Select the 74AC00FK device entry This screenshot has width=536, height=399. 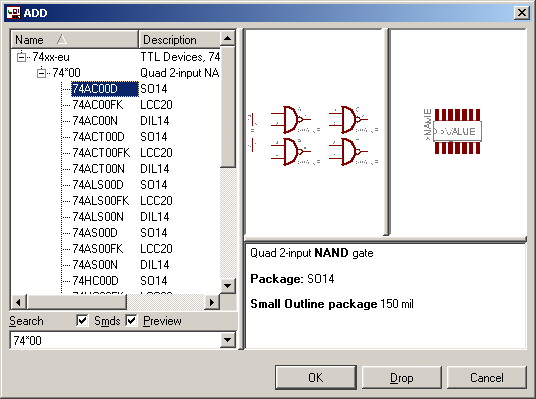pyautogui.click(x=98, y=105)
